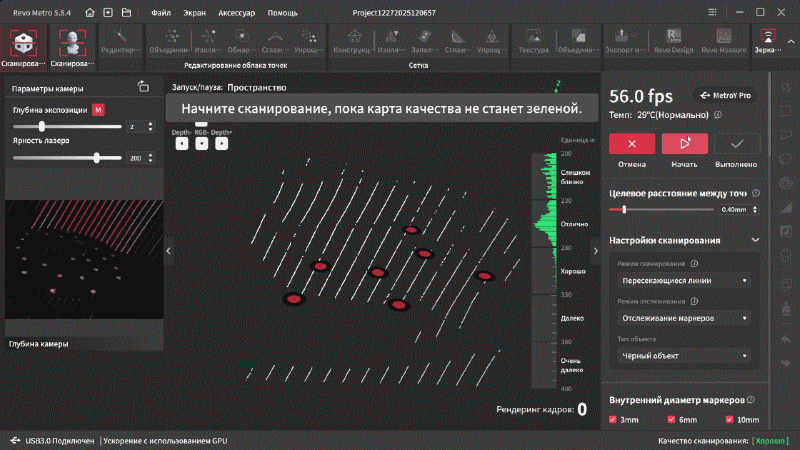The image size is (800, 450).
Task: Toggle the 6mm marker diameter checkbox
Action: 670,420
